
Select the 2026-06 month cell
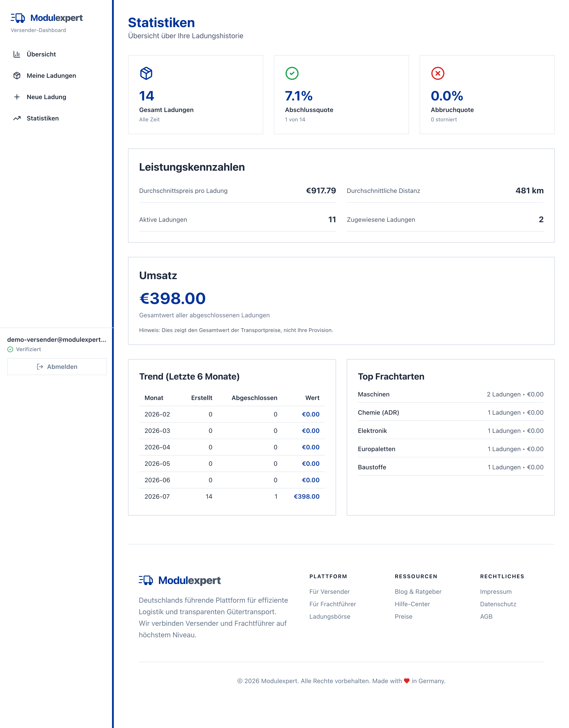(157, 480)
